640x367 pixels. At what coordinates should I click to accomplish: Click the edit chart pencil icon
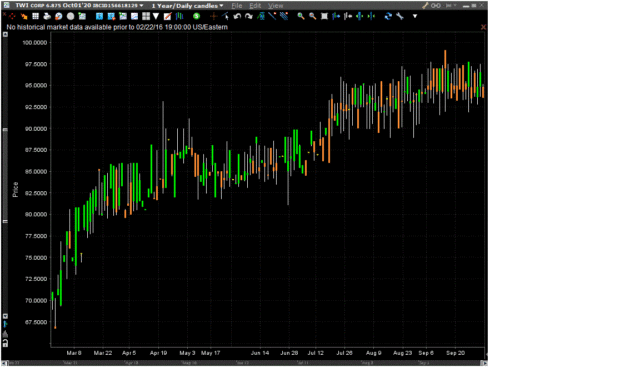[x=167, y=16]
